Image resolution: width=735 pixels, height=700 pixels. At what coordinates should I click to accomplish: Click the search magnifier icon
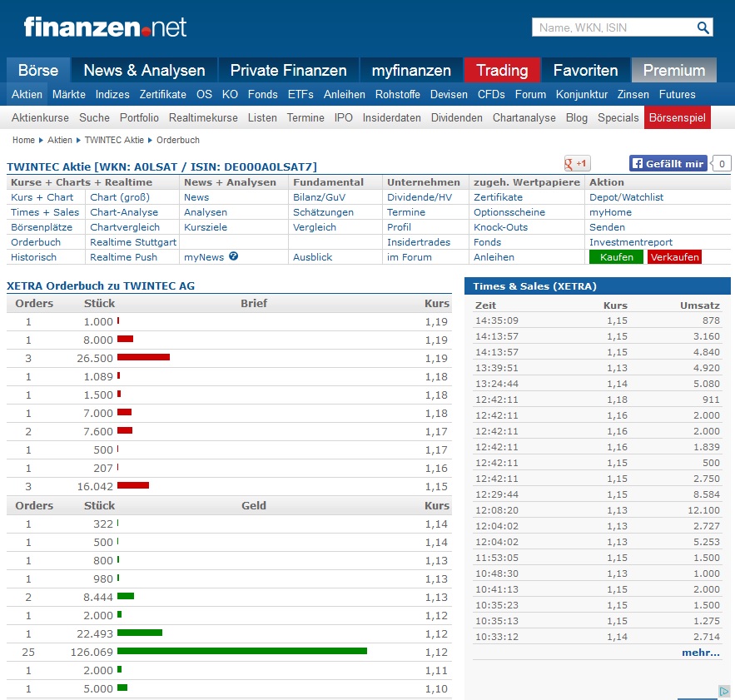[x=703, y=27]
